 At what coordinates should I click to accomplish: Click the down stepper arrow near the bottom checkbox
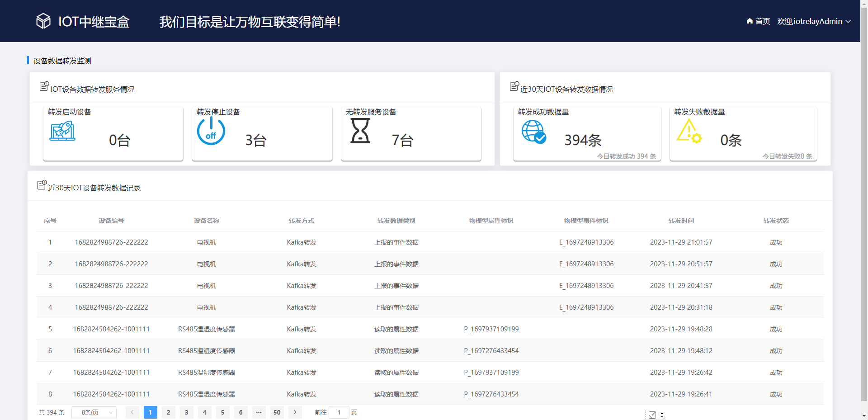point(662,417)
